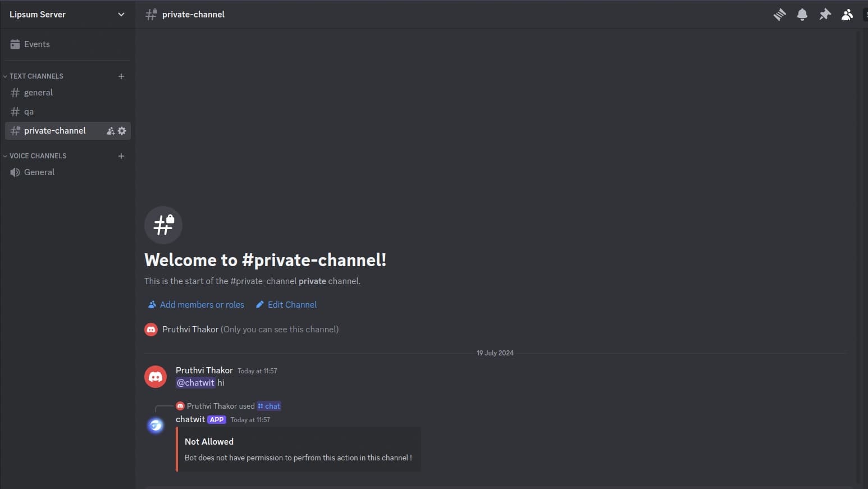
Task: Click the large locked hashtag channel icon
Action: pyautogui.click(x=163, y=225)
